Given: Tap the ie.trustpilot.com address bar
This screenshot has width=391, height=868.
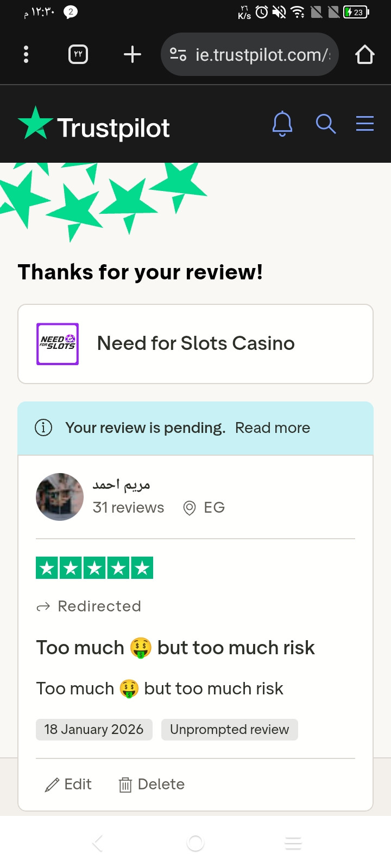Looking at the screenshot, I should pyautogui.click(x=262, y=54).
